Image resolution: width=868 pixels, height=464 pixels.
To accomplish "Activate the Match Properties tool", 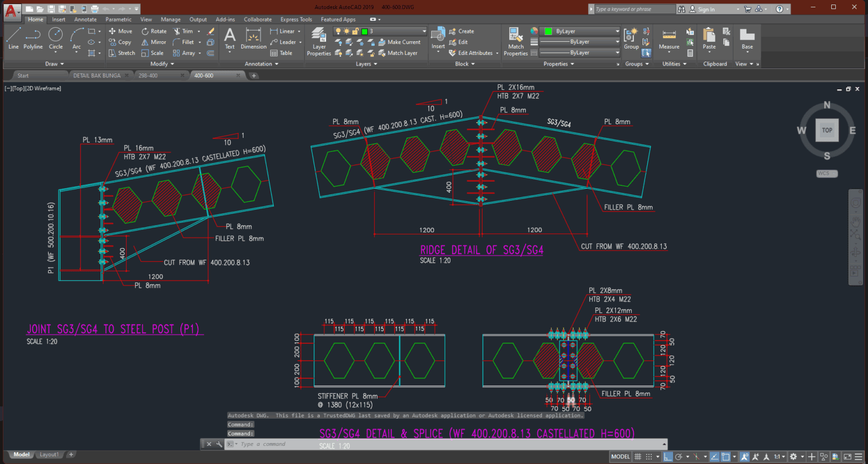I will coord(515,40).
